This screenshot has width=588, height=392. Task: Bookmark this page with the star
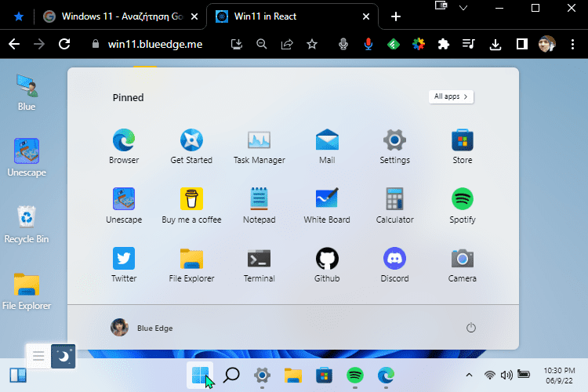[x=312, y=44]
